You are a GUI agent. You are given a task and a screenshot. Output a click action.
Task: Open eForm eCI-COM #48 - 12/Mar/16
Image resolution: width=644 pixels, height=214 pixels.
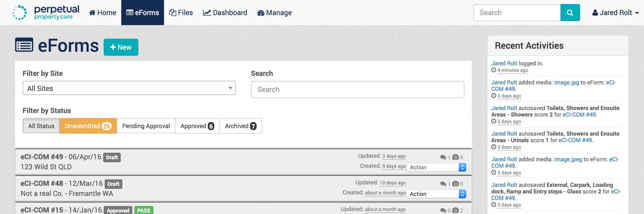[62, 184]
